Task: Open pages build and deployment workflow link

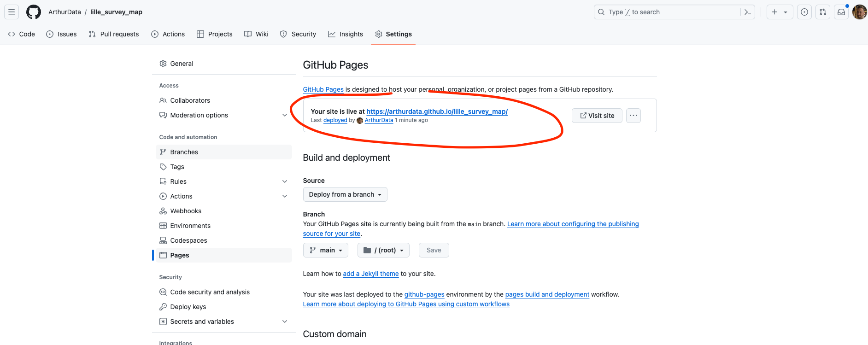Action: tap(547, 294)
